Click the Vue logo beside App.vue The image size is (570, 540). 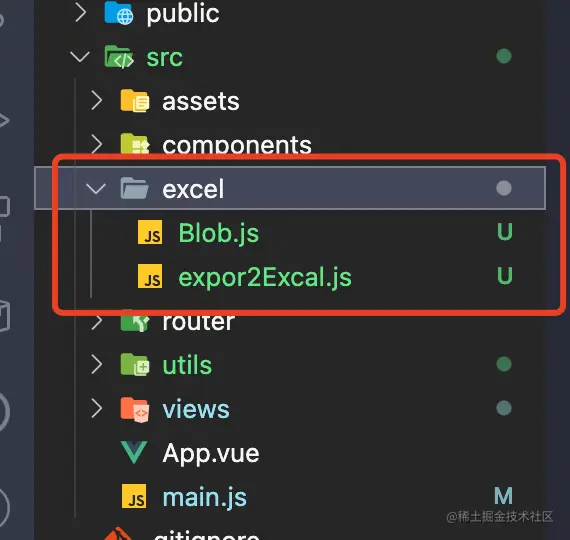(x=135, y=452)
